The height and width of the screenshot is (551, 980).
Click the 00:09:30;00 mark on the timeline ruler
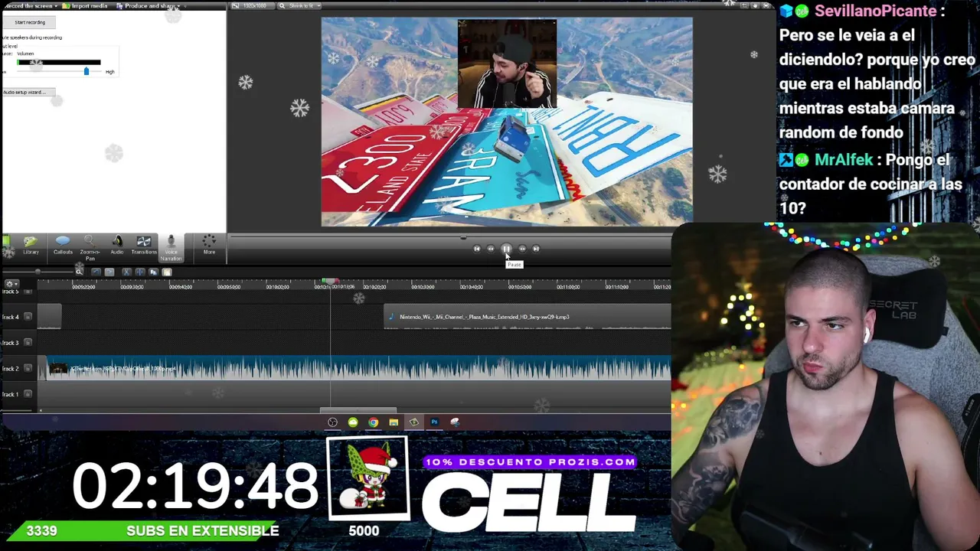click(132, 287)
